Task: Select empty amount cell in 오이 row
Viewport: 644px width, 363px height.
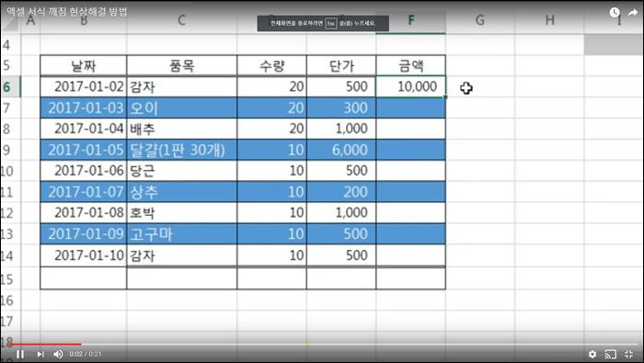Action: coord(410,108)
